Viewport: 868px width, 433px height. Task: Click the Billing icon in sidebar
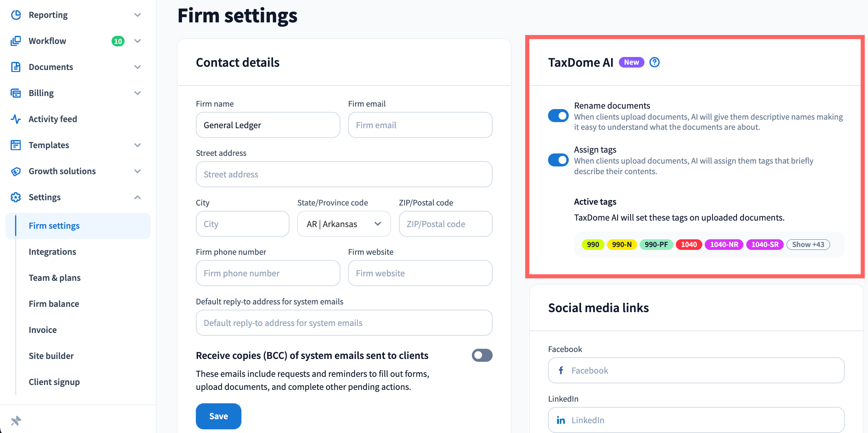(16, 93)
